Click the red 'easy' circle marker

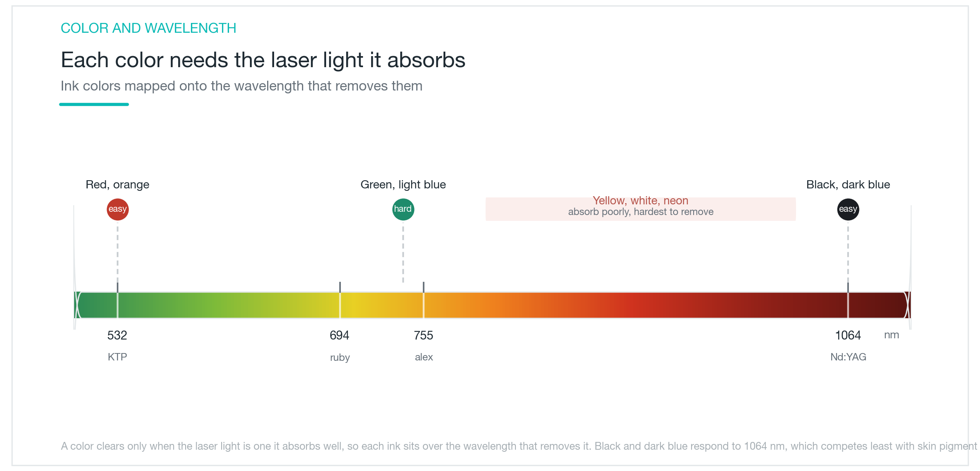[x=118, y=209]
